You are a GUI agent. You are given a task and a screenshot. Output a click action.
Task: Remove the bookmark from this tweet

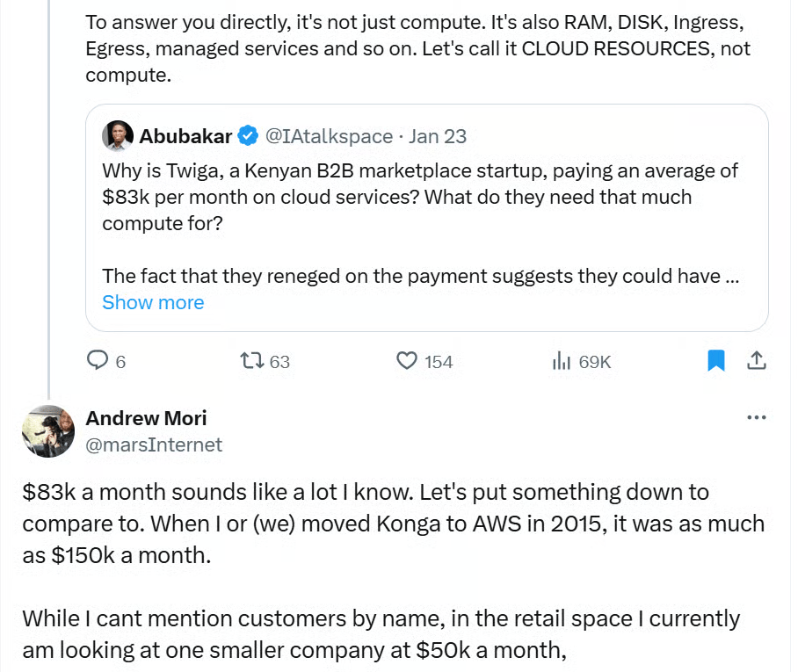[716, 360]
